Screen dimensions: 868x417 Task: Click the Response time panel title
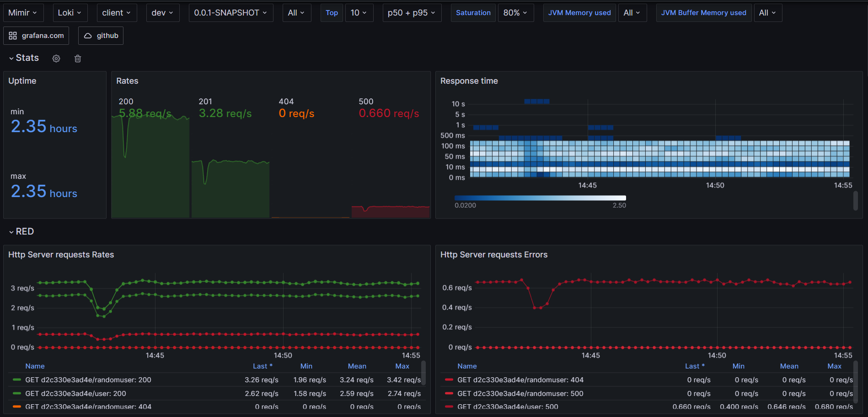[469, 81]
